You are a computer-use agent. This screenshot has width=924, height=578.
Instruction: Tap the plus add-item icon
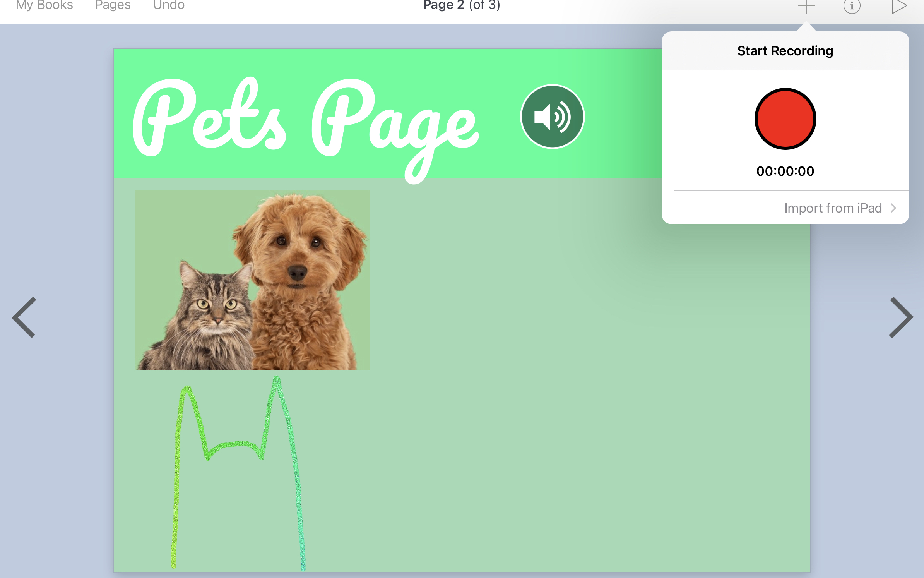[x=806, y=6]
